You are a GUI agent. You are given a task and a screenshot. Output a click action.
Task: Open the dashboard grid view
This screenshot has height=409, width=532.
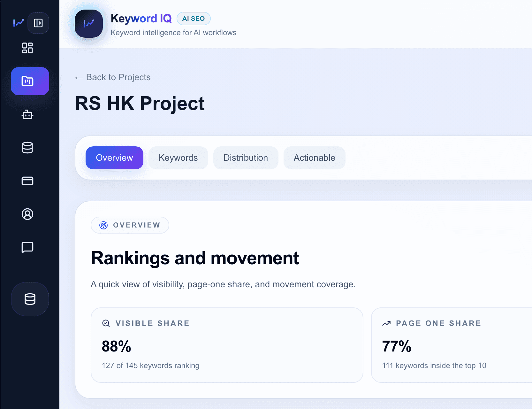pos(27,48)
